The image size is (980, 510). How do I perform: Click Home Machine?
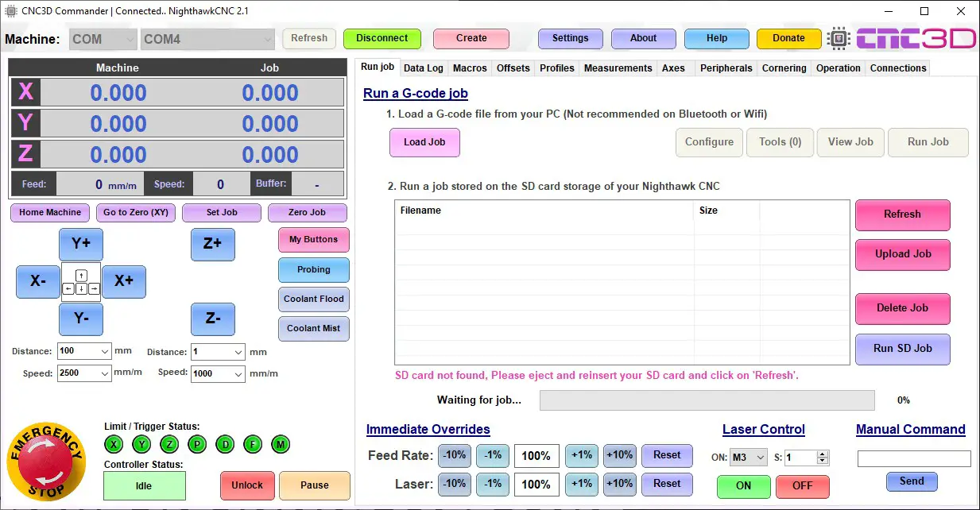[x=50, y=213]
